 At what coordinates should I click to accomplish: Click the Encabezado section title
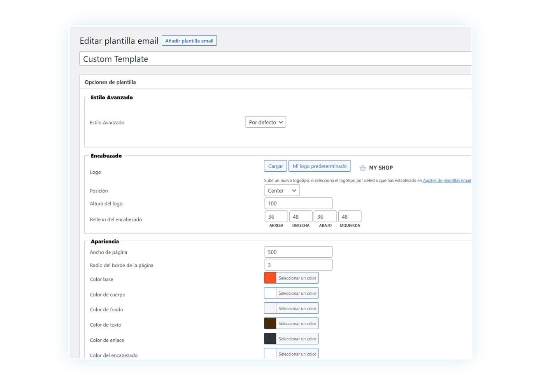tap(106, 156)
